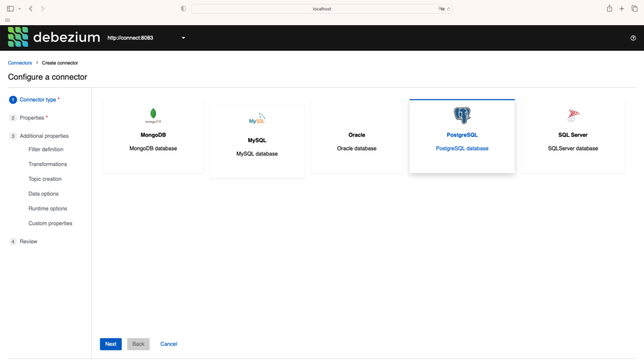Viewport: 644px width, 363px height.
Task: Click step 2 circle for Properties
Action: coord(13,118)
